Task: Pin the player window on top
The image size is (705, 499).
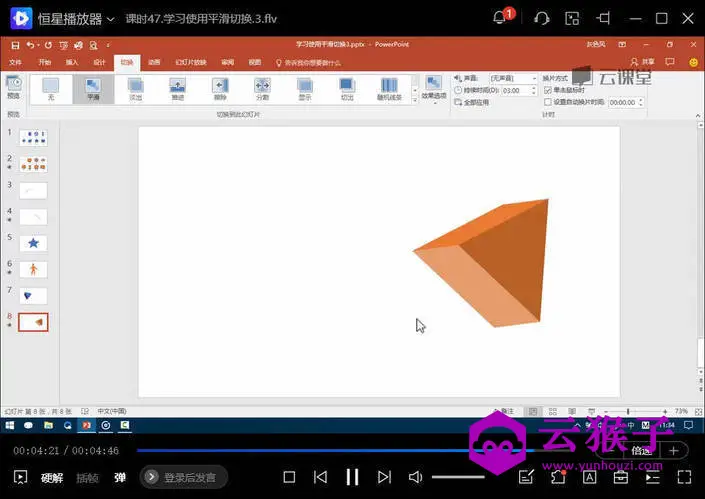Action: pyautogui.click(x=603, y=18)
